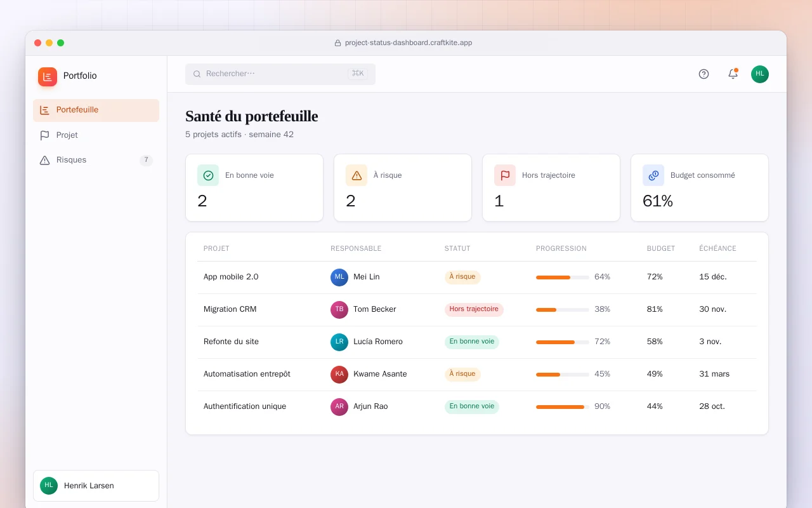812x508 pixels.
Task: Click the address bar URL text
Action: 409,43
